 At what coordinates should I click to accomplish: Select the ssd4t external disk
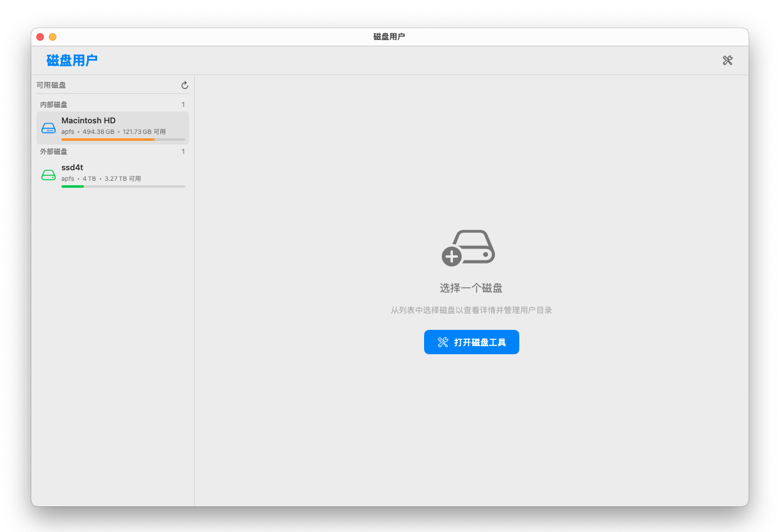(x=113, y=175)
